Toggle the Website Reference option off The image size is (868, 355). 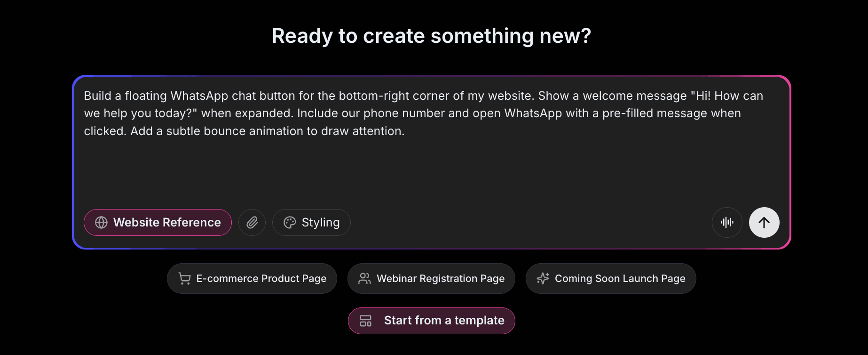[x=157, y=222]
